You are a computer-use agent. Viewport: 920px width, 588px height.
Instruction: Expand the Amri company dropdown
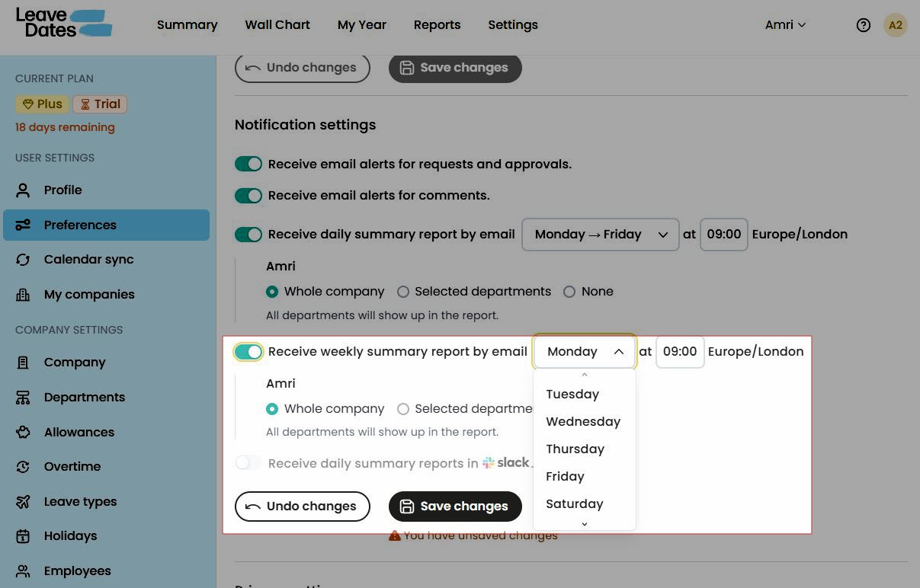coord(785,25)
